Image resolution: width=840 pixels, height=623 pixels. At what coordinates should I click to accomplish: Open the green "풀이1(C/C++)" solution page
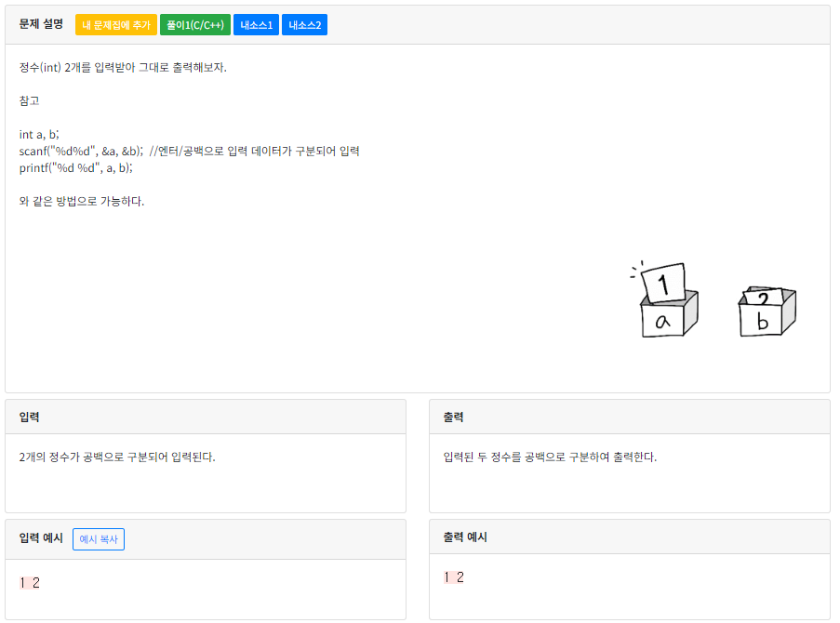point(196,25)
